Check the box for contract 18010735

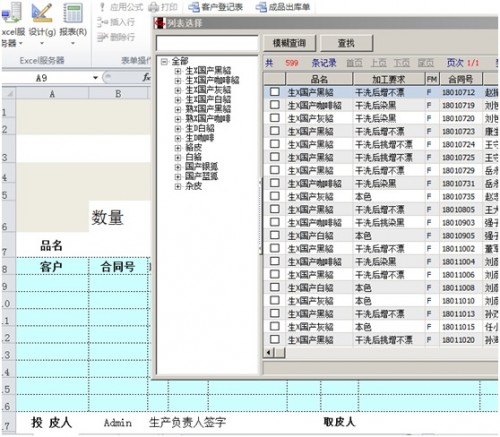pyautogui.click(x=275, y=196)
